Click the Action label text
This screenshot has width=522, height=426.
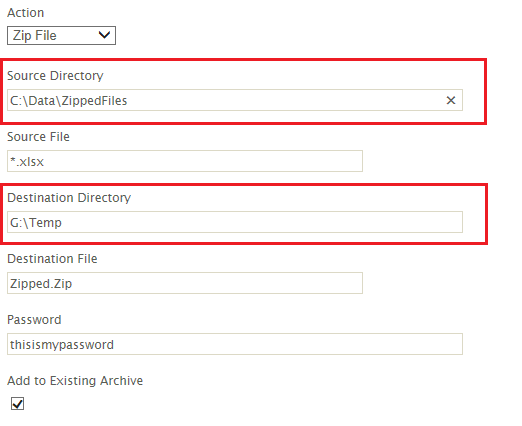[x=26, y=13]
